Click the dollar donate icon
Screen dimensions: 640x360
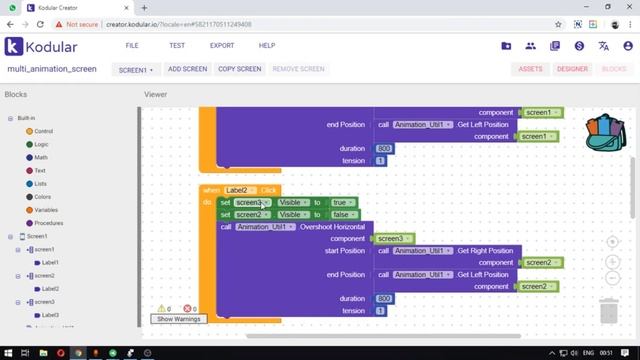[579, 46]
